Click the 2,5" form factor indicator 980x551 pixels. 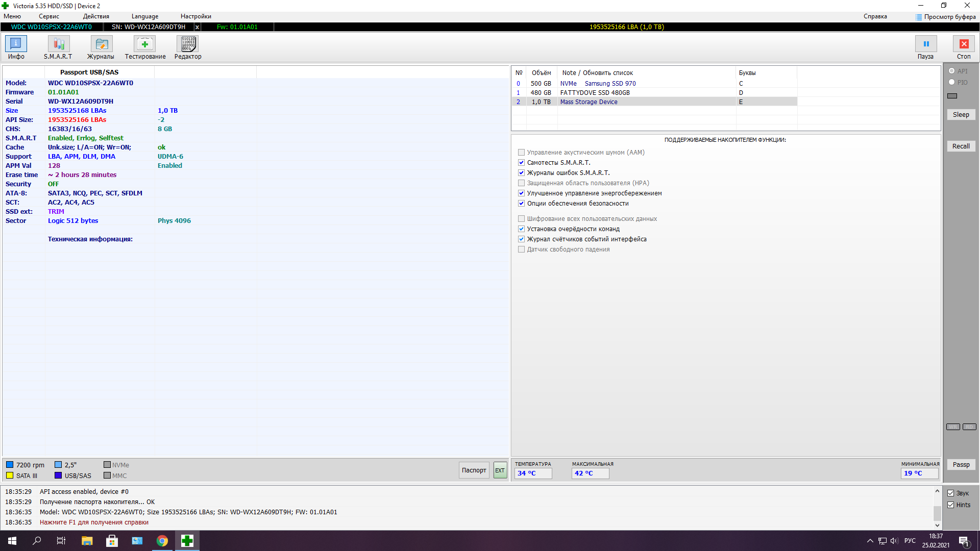[58, 465]
